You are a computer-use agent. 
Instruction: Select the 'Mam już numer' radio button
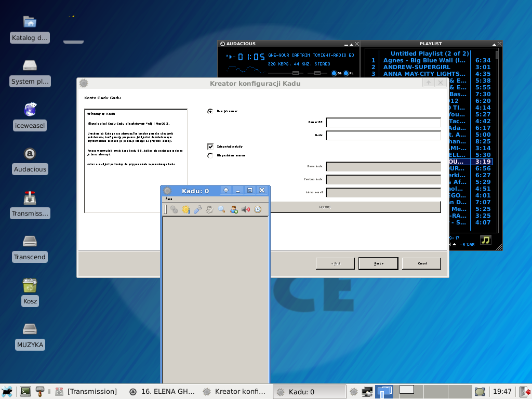(210, 111)
